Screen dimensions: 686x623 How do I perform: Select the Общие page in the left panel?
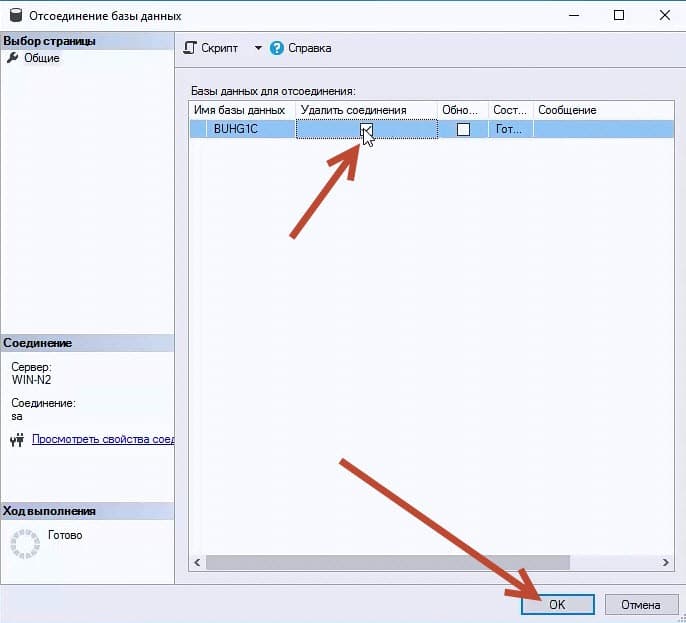tap(41, 58)
